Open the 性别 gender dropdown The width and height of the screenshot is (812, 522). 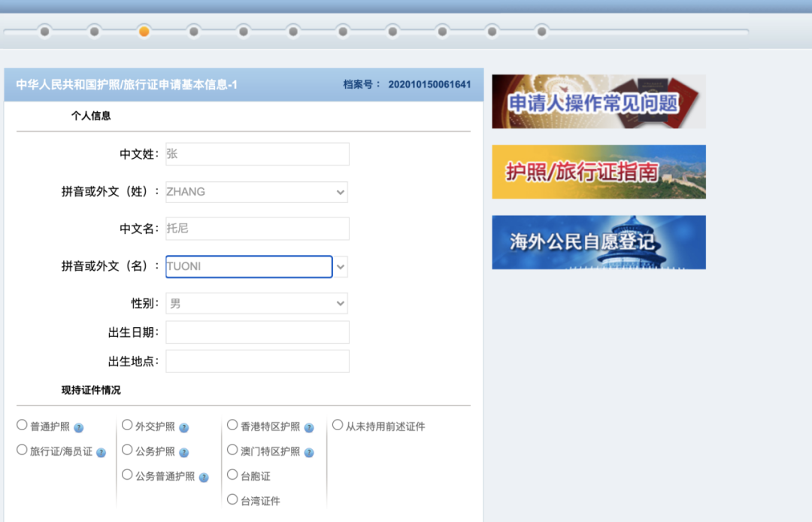339,303
